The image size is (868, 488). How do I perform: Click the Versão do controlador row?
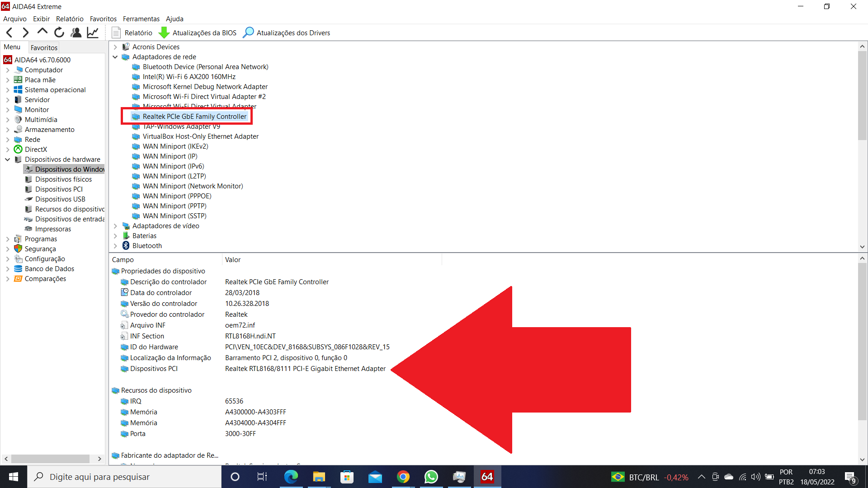(x=195, y=304)
